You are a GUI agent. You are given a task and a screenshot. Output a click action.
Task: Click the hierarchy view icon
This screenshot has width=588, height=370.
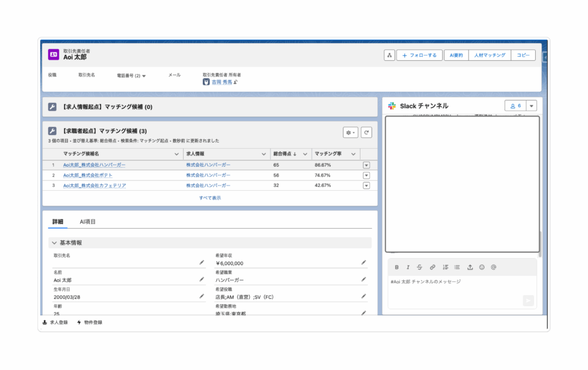[x=389, y=55]
